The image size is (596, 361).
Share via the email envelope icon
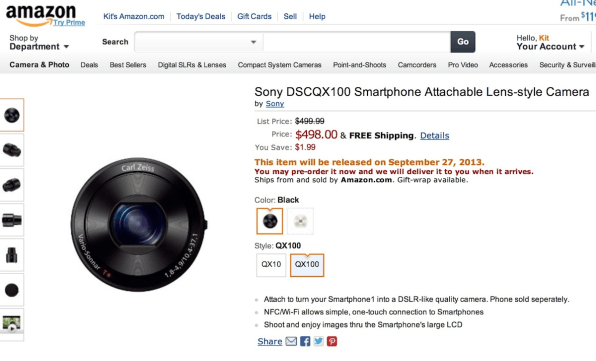click(x=291, y=341)
